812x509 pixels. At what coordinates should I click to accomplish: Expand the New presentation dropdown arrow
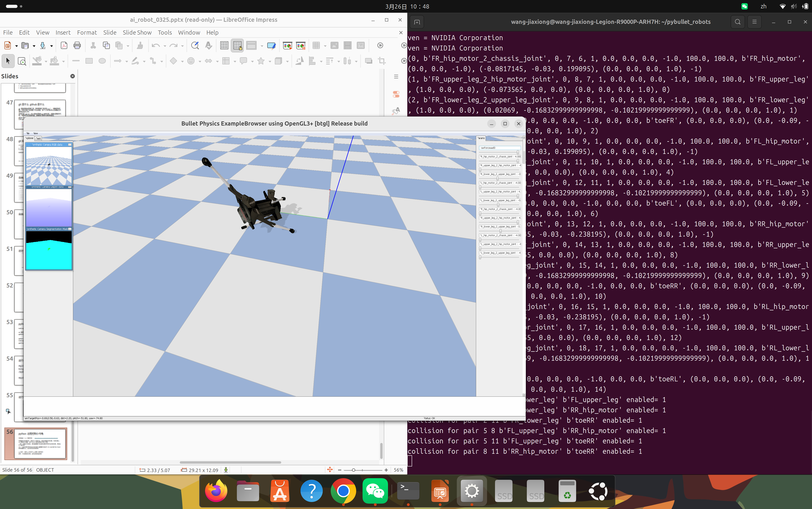point(16,46)
